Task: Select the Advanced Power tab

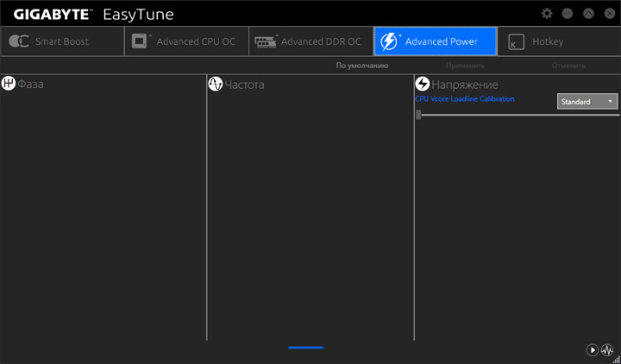Action: [436, 41]
